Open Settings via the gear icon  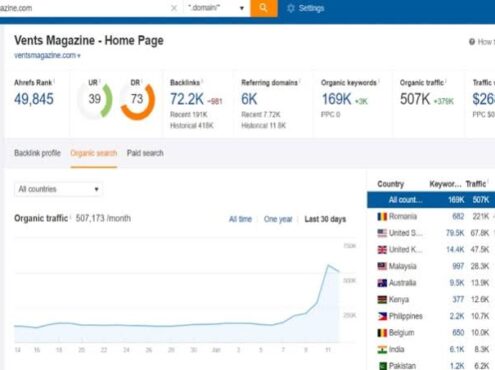coord(291,8)
